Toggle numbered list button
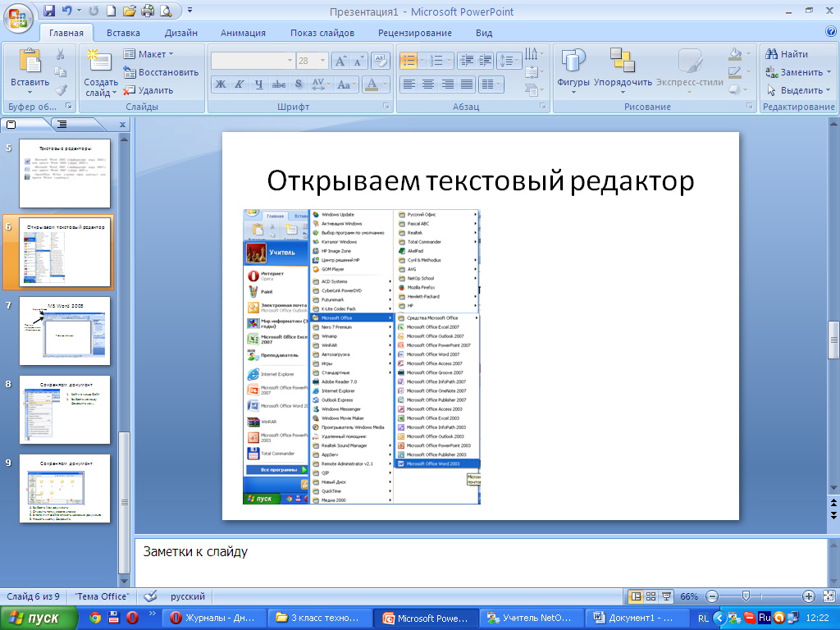This screenshot has height=630, width=840. tap(436, 61)
